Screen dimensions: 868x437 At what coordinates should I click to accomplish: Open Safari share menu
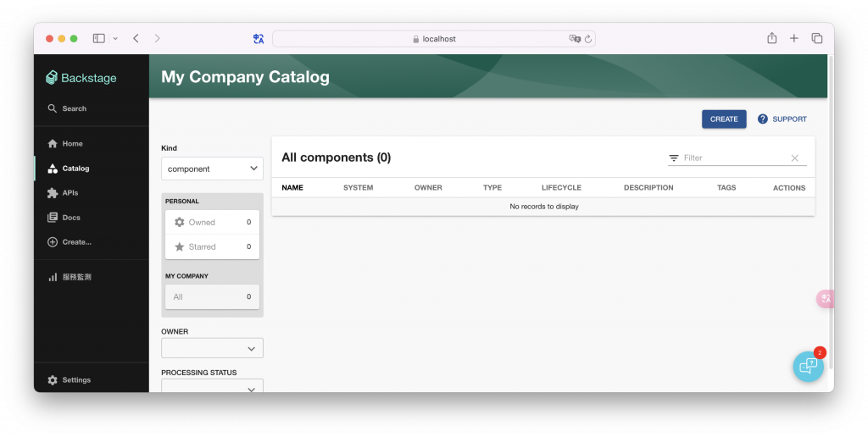(x=771, y=38)
